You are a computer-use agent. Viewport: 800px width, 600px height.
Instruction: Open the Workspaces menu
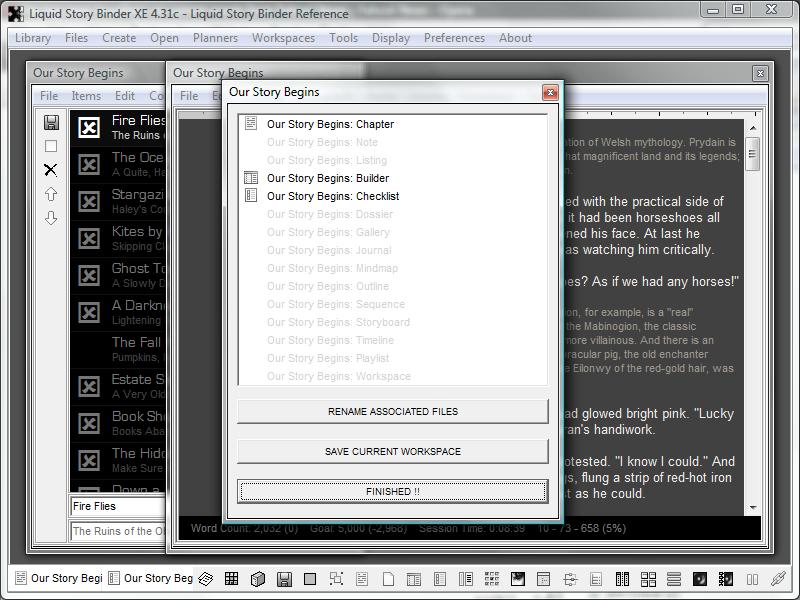tap(283, 38)
